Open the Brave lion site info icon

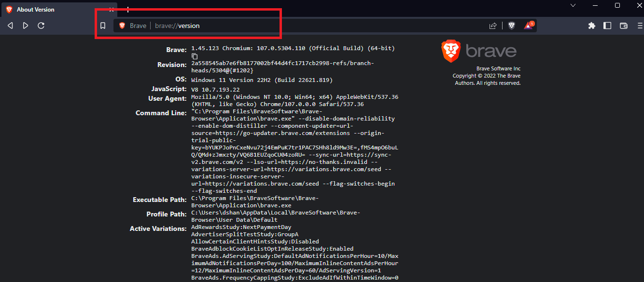tap(122, 26)
